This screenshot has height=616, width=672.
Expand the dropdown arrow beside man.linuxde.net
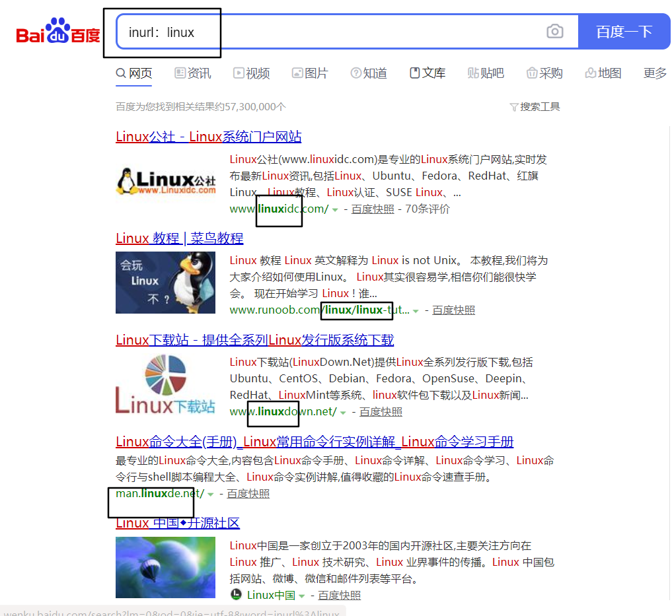210,493
